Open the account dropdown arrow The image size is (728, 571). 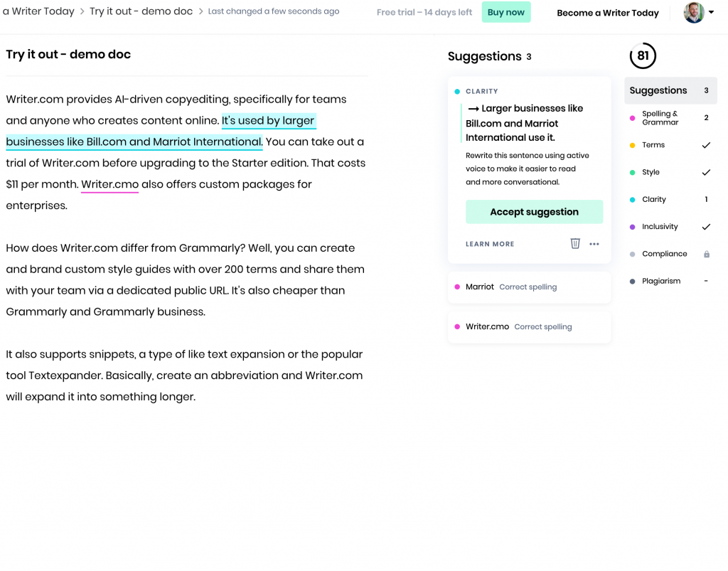coord(711,13)
